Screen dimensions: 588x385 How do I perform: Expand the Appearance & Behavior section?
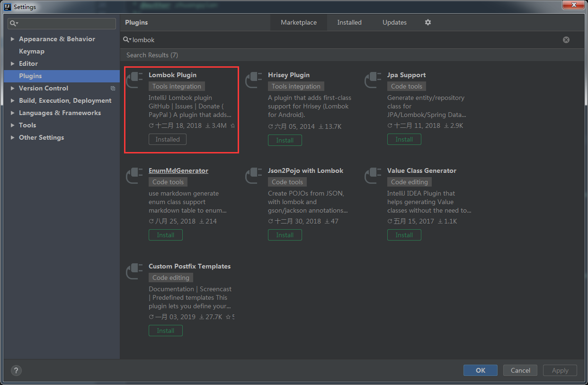tap(12, 39)
